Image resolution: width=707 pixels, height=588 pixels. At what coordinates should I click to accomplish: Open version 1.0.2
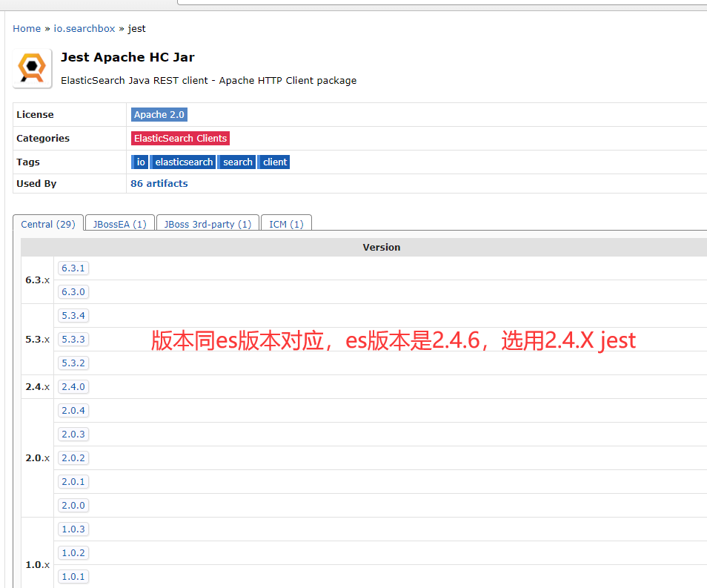(73, 553)
